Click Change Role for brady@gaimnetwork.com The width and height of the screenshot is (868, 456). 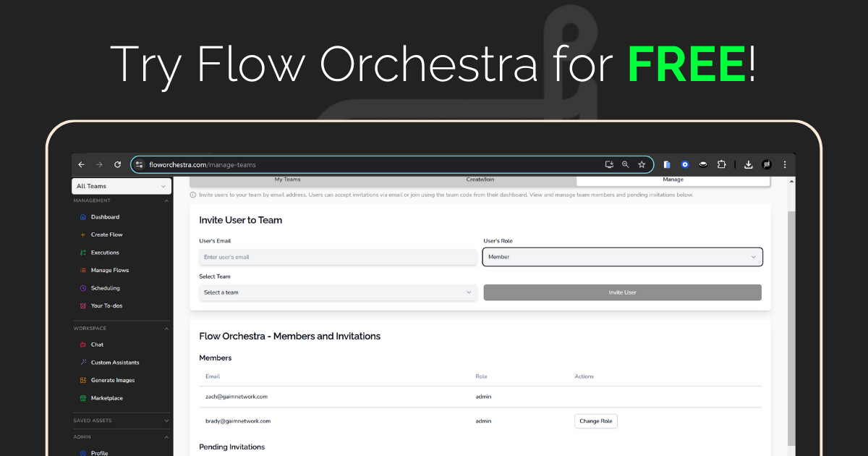tap(596, 421)
